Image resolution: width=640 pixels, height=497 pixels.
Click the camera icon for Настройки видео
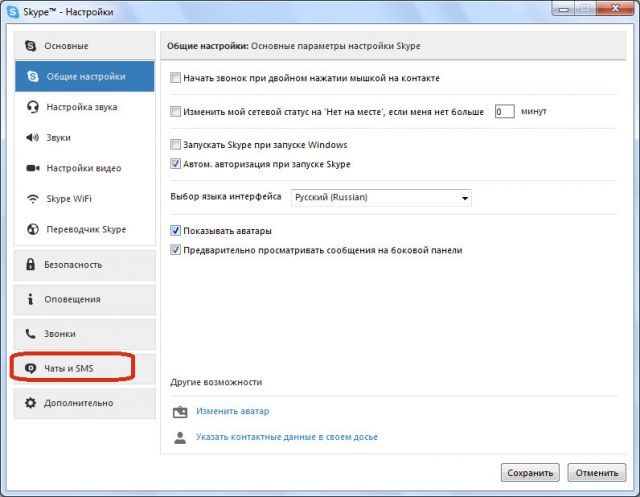[33, 168]
